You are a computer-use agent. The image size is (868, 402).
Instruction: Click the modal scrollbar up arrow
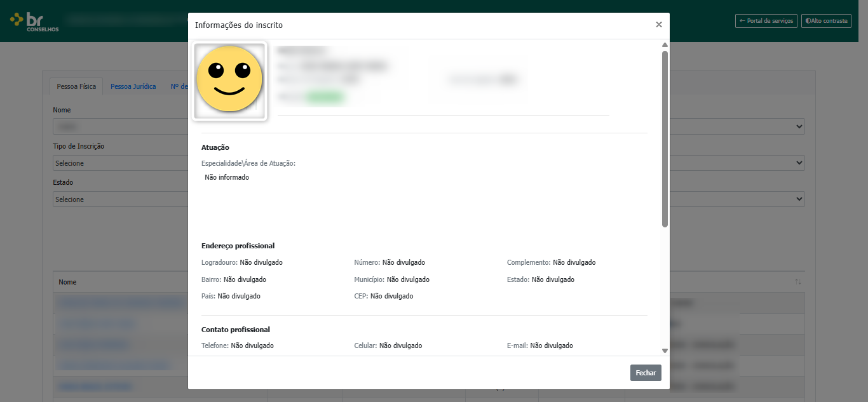665,45
